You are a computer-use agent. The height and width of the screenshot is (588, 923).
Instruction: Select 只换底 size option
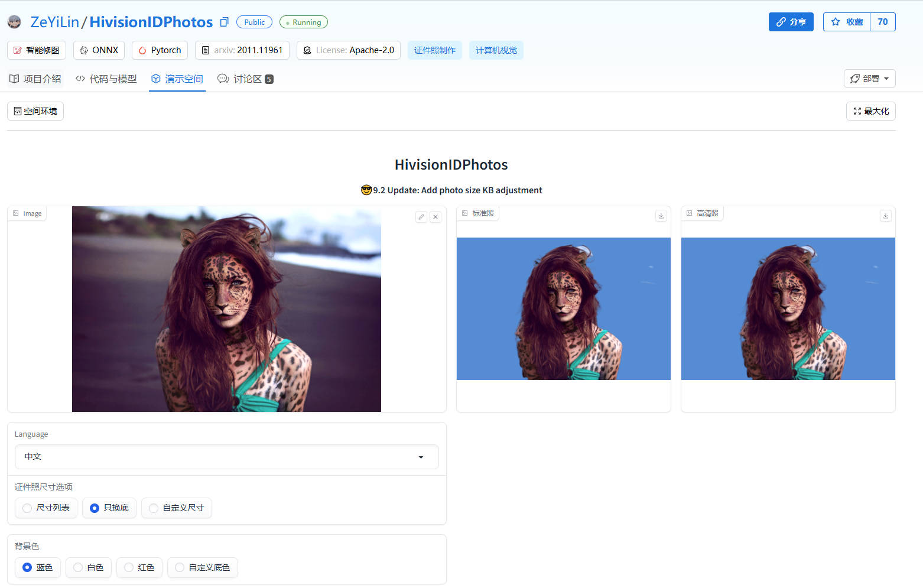109,508
